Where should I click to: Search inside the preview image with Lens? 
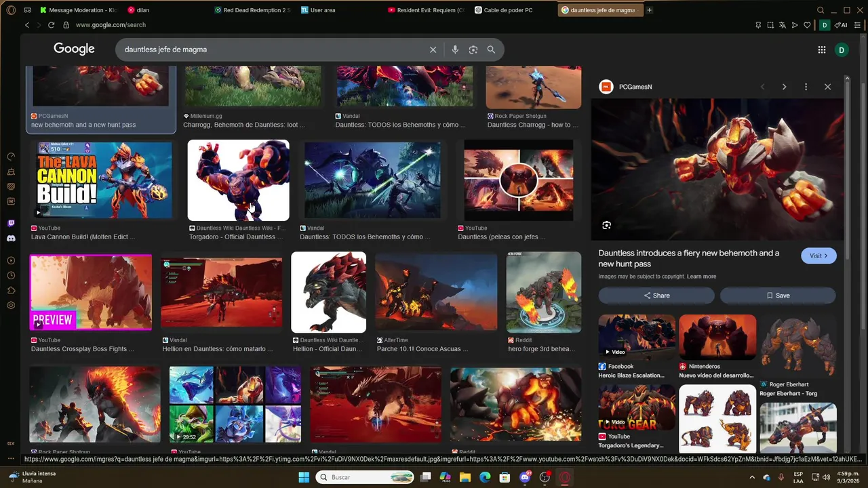[x=606, y=225]
